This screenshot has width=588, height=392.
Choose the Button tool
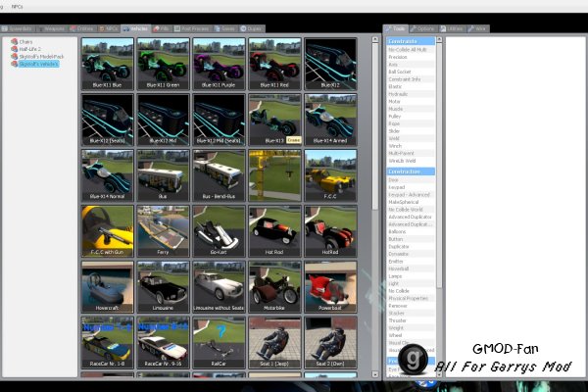pyautogui.click(x=411, y=239)
